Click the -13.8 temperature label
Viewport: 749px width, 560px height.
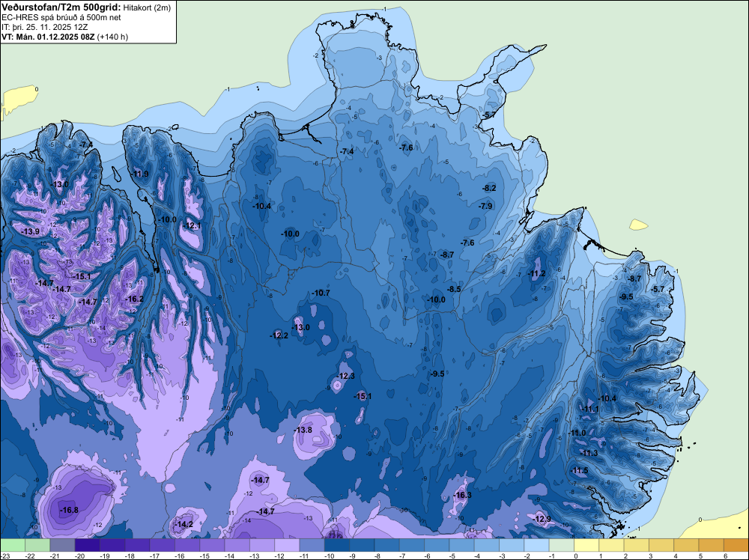tap(303, 430)
